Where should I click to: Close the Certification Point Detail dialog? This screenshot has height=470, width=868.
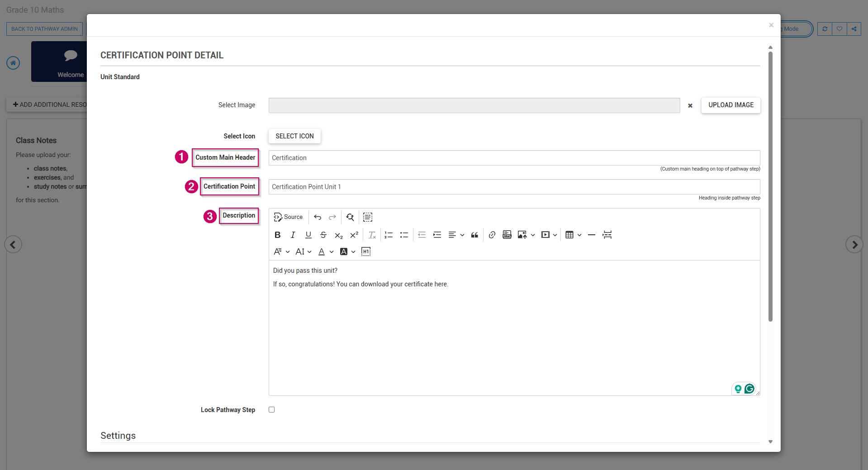771,25
